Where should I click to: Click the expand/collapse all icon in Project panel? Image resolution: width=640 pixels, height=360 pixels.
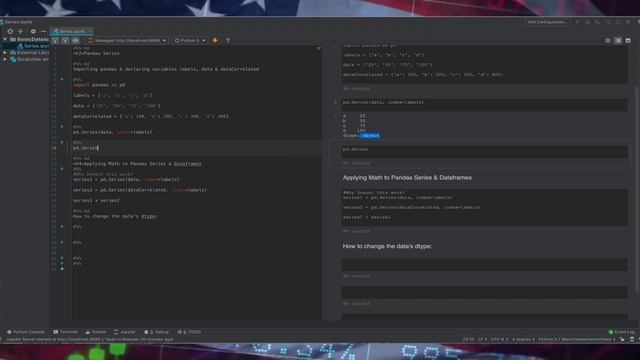click(x=20, y=31)
